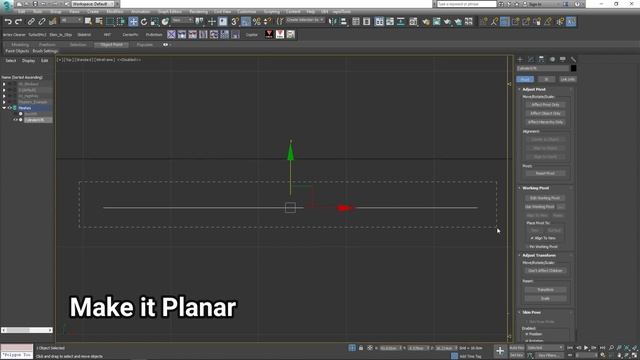Click Edit Working Pivot button
640x360 pixels.
(545, 198)
